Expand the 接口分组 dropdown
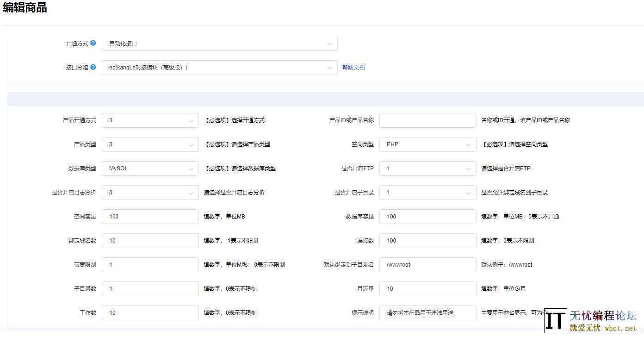 pos(219,68)
